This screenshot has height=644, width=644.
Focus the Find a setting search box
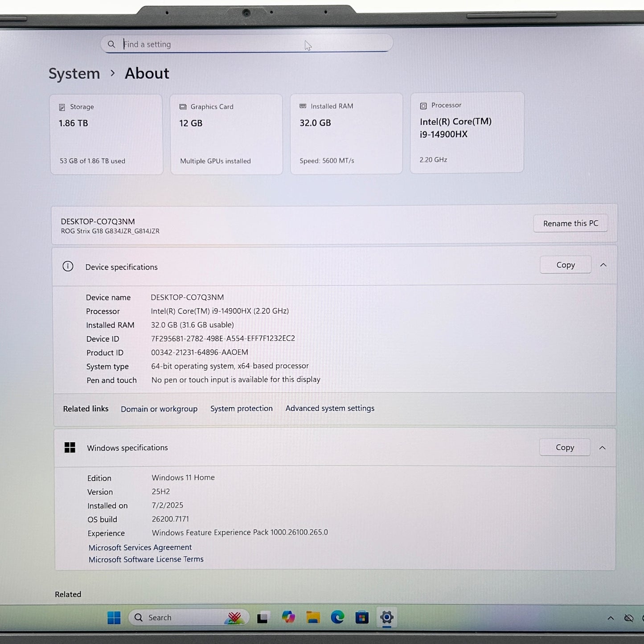247,44
